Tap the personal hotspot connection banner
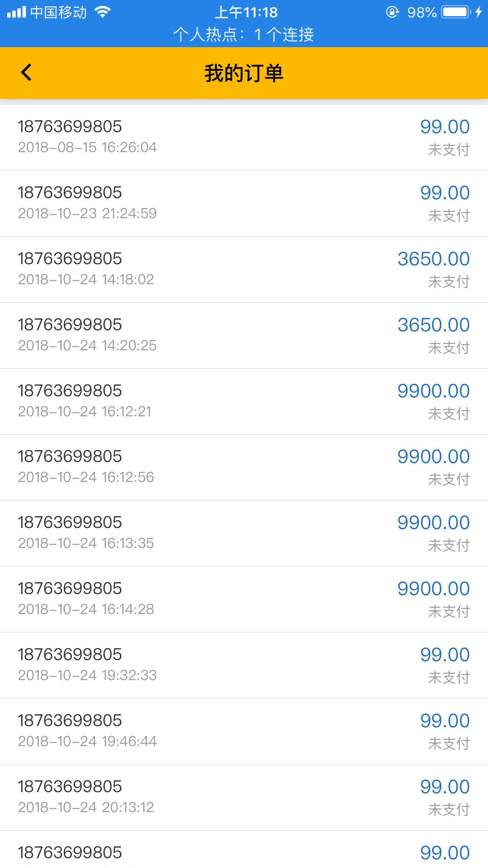The image size is (488, 868). [244, 35]
